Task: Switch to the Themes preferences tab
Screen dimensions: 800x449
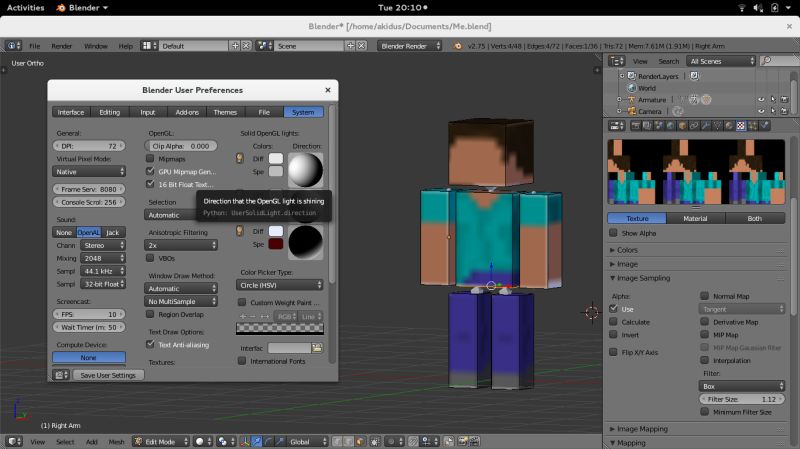Action: (x=225, y=112)
